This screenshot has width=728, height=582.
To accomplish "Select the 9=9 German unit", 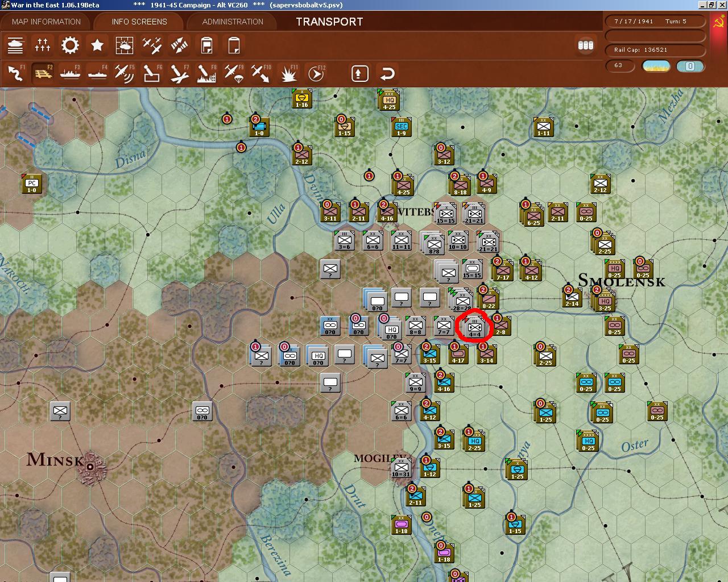I will 416,383.
